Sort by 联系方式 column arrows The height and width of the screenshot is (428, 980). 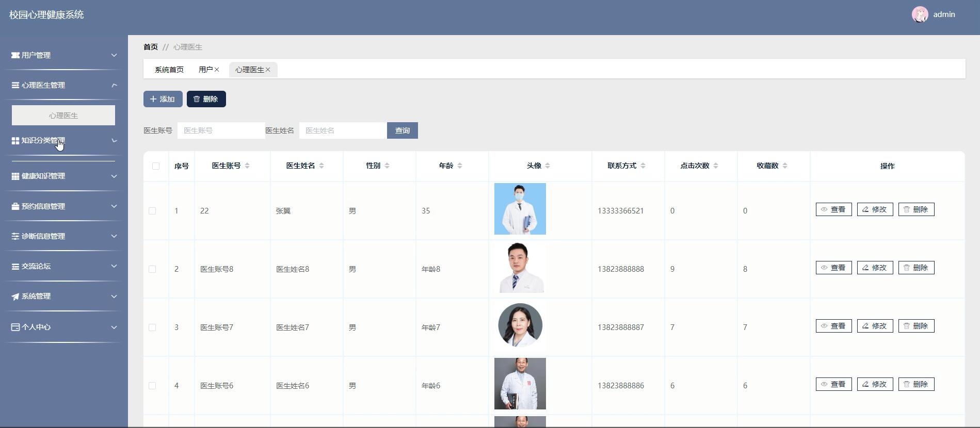(643, 166)
